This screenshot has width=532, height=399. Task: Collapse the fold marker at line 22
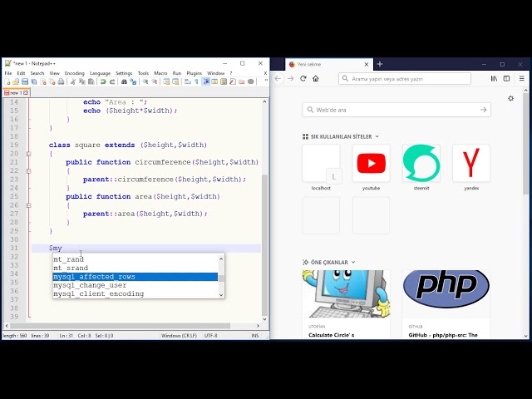click(x=29, y=171)
